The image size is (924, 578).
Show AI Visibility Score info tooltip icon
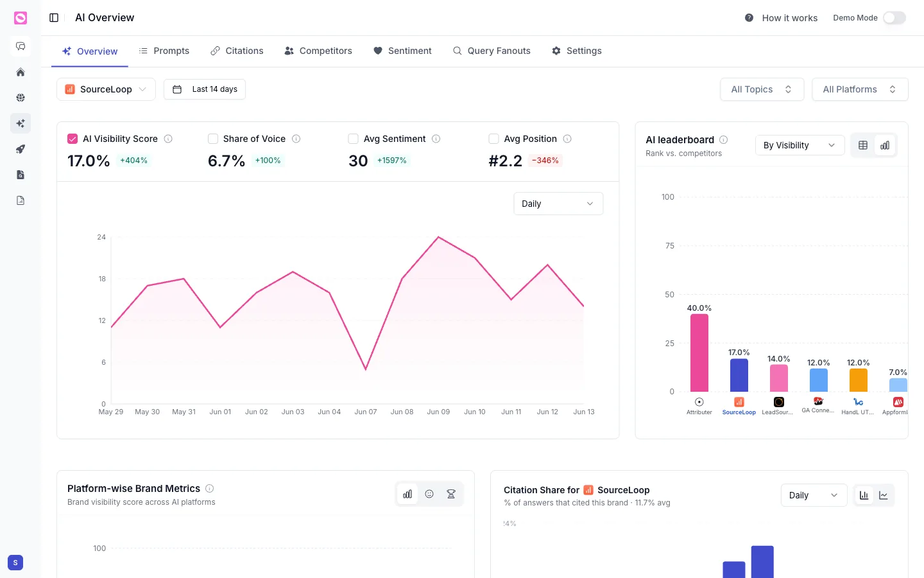(x=168, y=139)
